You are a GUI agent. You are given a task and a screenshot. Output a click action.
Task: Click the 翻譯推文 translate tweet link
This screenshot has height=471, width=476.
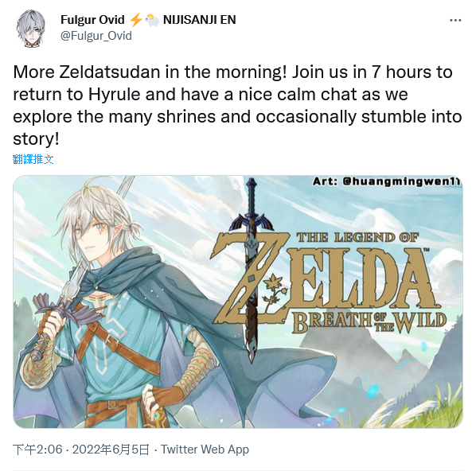click(x=33, y=159)
